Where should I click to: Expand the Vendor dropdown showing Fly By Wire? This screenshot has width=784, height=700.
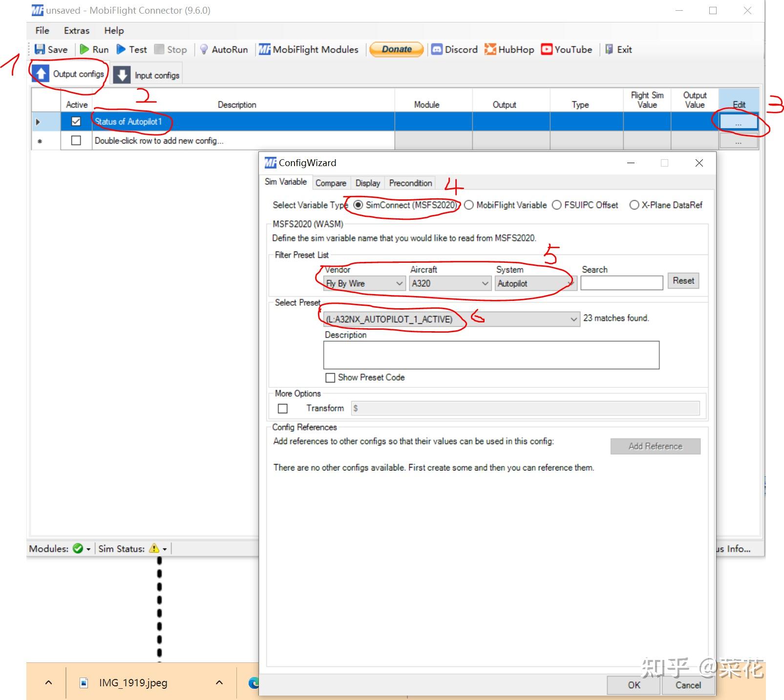pyautogui.click(x=364, y=283)
